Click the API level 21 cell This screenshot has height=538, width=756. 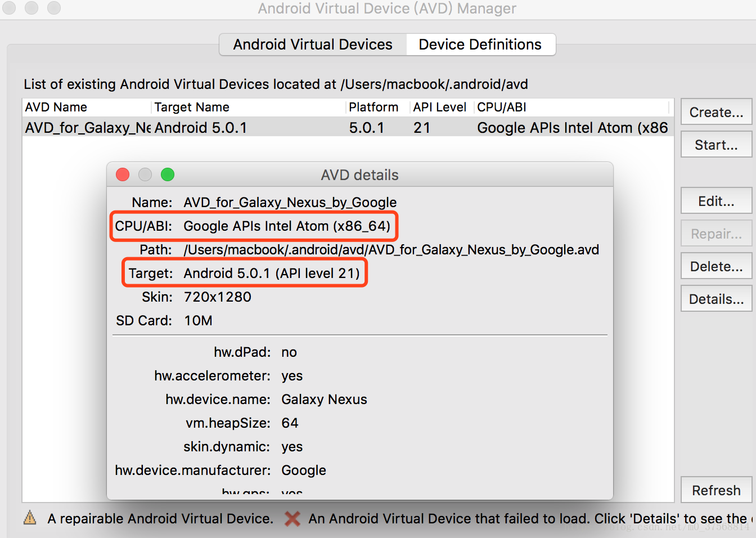pos(422,128)
